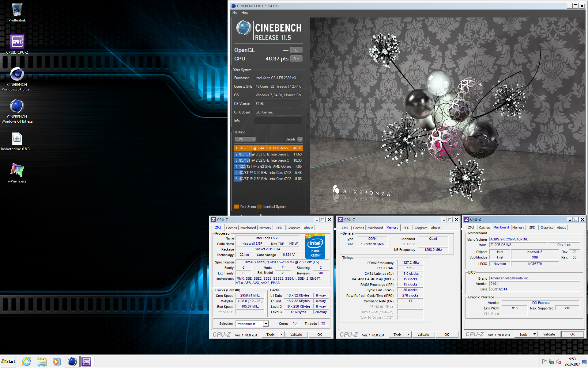The image size is (588, 368).
Task: Open the CPU ranking type dropdown
Action: (245, 139)
